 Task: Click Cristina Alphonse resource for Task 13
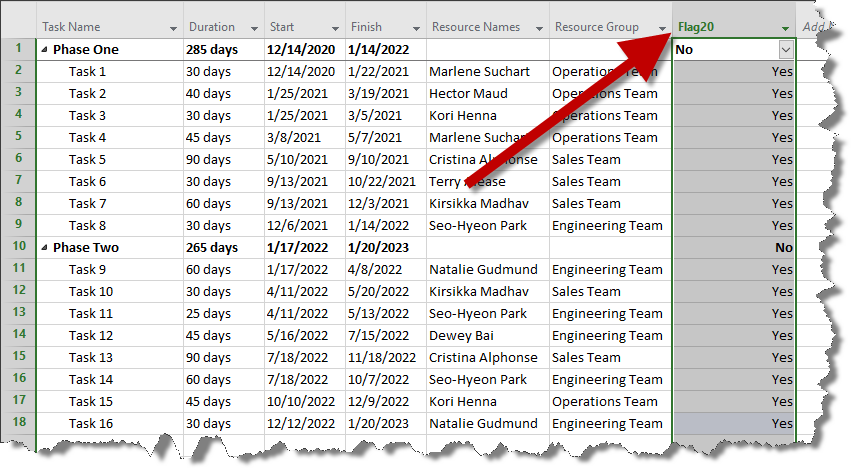pyautogui.click(x=487, y=357)
